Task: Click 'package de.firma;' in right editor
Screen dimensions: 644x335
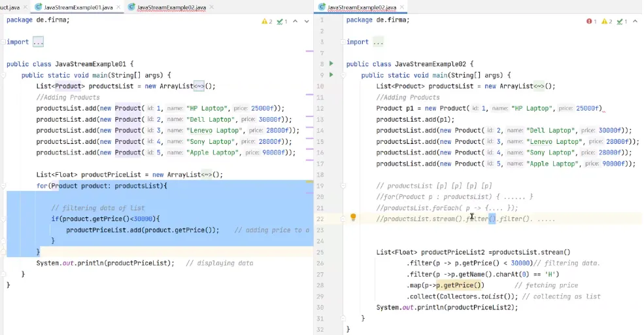Action: click(378, 20)
